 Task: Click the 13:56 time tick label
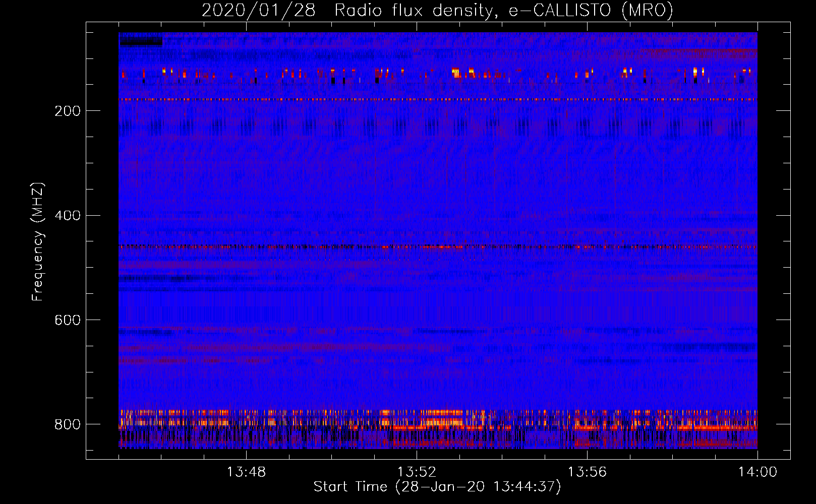pyautogui.click(x=587, y=472)
